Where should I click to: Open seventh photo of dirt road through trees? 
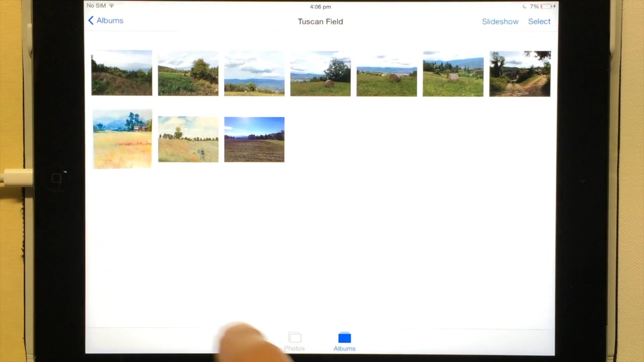pyautogui.click(x=520, y=74)
